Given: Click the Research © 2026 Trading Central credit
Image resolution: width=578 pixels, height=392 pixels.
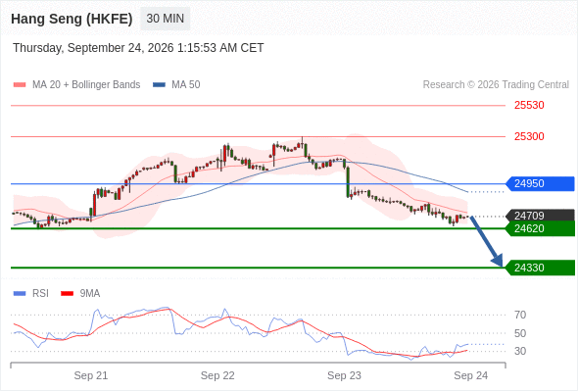Looking at the screenshot, I should click(x=496, y=85).
